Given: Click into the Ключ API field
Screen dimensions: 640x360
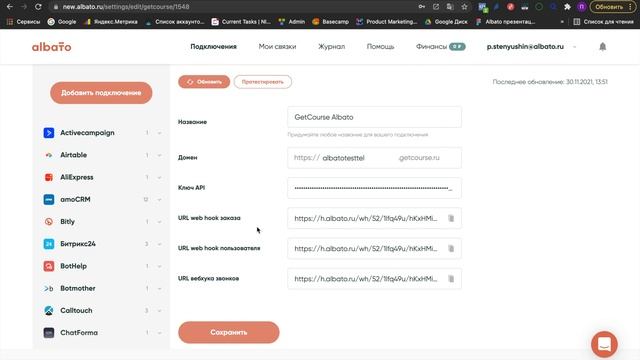Looking at the screenshot, I should 374,188.
